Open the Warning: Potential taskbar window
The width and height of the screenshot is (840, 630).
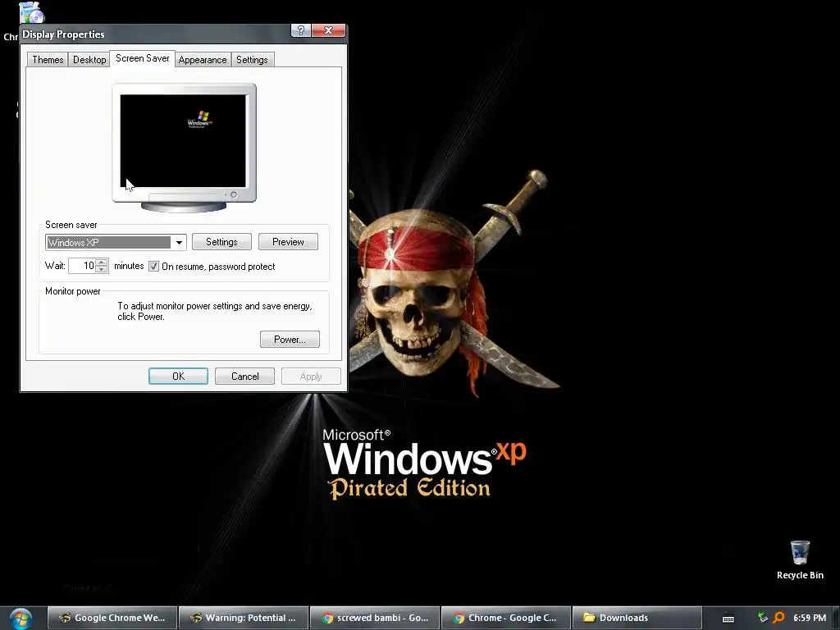(x=244, y=618)
